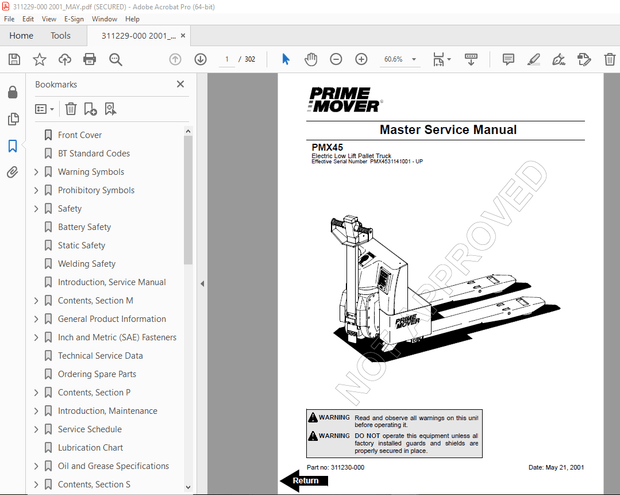Expand Contents, Section M bookmark
The width and height of the screenshot is (620, 495).
click(x=36, y=301)
